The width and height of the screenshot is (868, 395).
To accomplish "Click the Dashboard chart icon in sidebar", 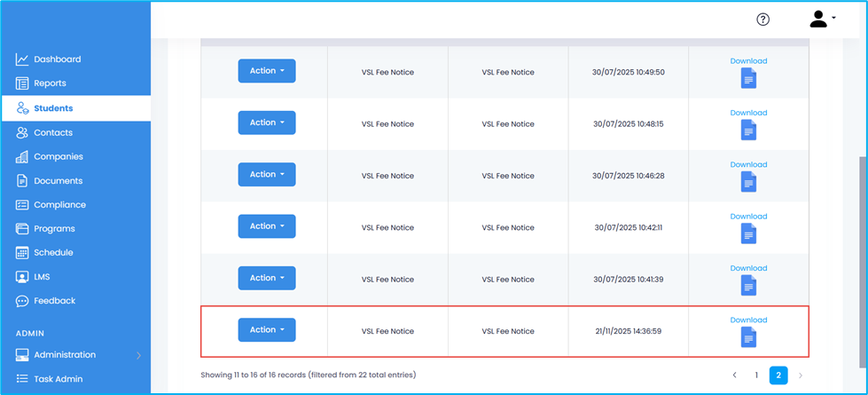I will (x=22, y=59).
